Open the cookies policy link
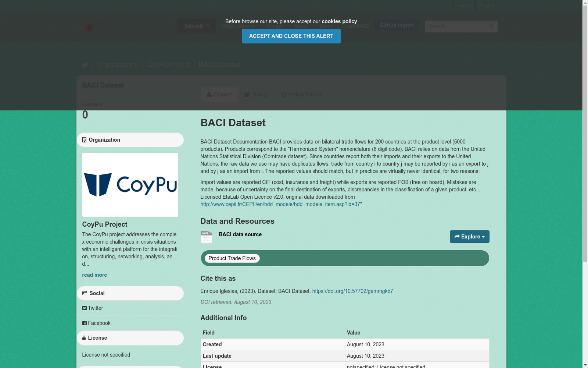 point(339,21)
